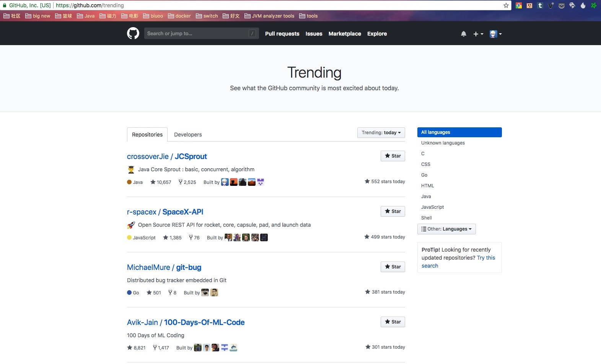
Task: Star the crossoverJie/JCSprout repository
Action: tap(393, 156)
